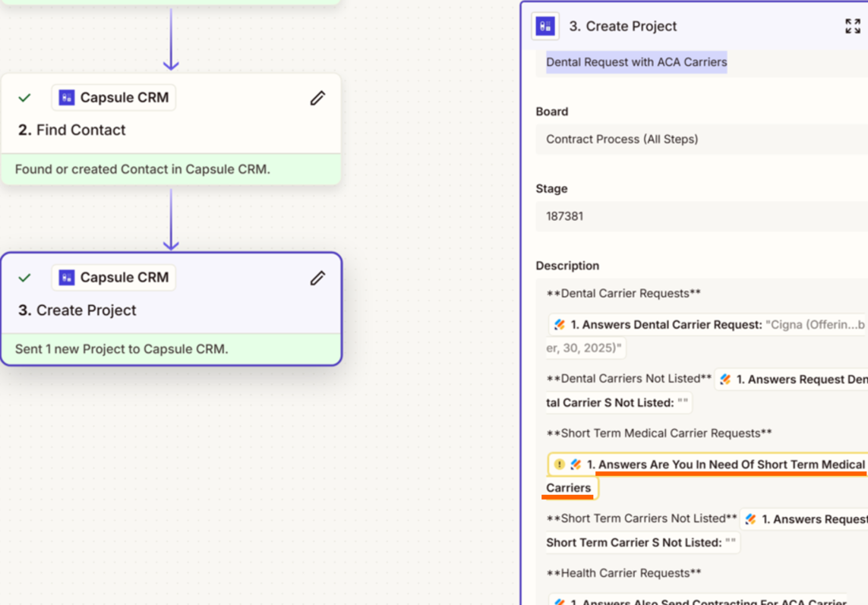Click the pencil edit icon on Create Project step
The image size is (868, 605).
tap(317, 279)
